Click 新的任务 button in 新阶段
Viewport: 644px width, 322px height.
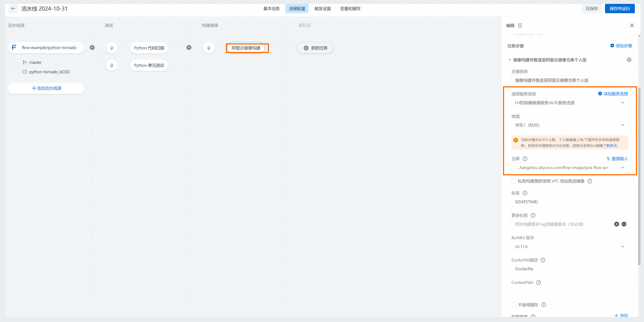(315, 48)
